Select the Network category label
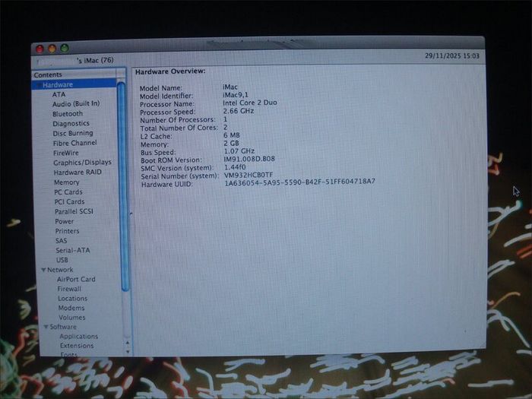The image size is (532, 399). 60,270
